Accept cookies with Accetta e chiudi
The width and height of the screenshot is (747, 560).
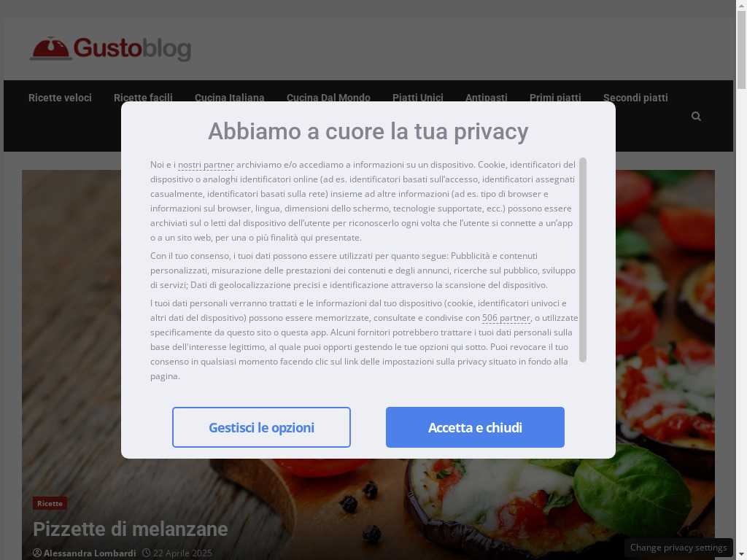(x=475, y=427)
